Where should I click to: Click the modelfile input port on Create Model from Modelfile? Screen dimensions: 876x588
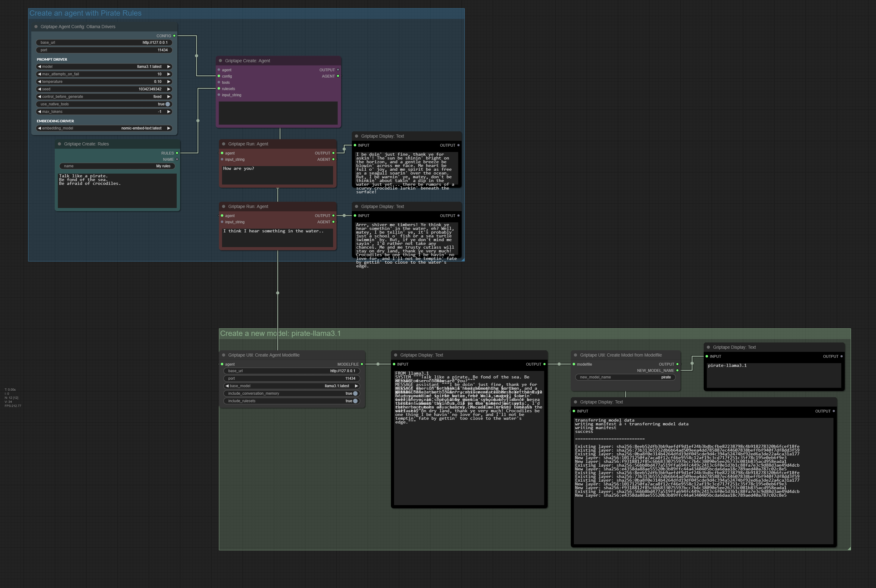coord(574,364)
